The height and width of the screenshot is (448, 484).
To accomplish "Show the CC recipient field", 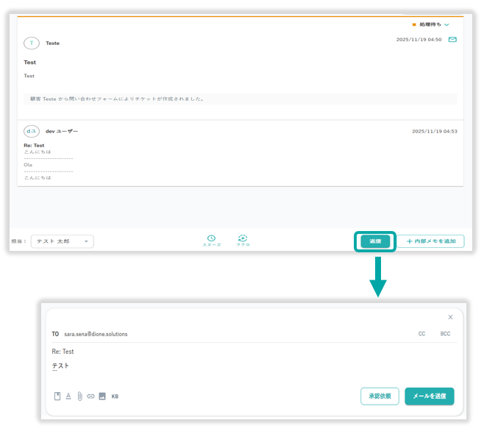I will [421, 334].
